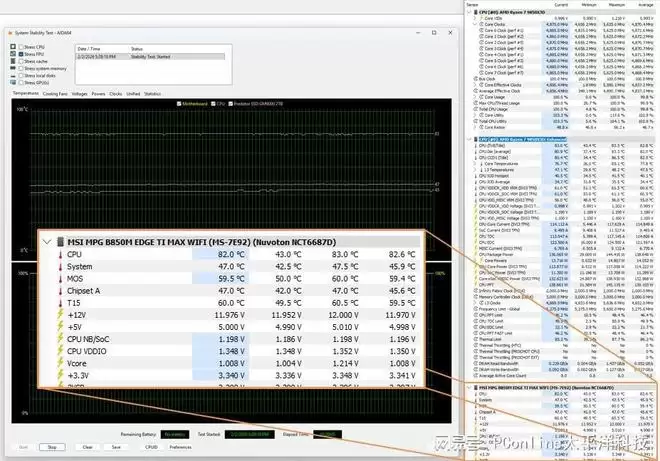660x461 pixels.
Task: Click the Clear button
Action: (x=88, y=447)
